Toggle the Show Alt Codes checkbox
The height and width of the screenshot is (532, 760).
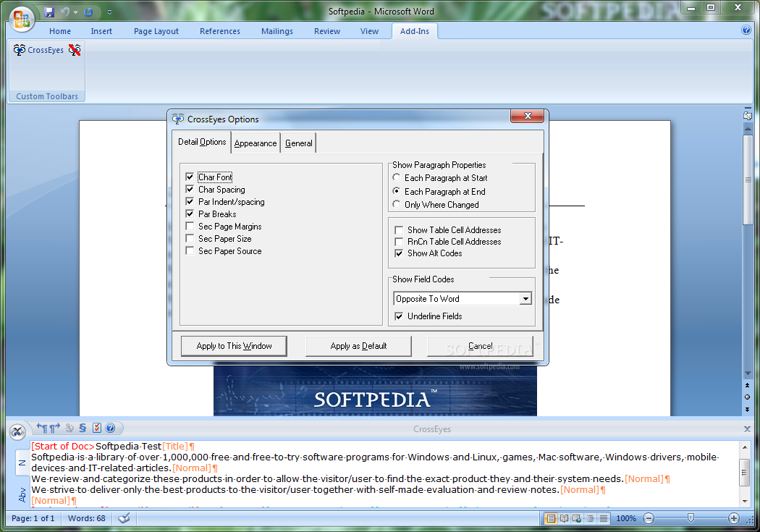[399, 253]
